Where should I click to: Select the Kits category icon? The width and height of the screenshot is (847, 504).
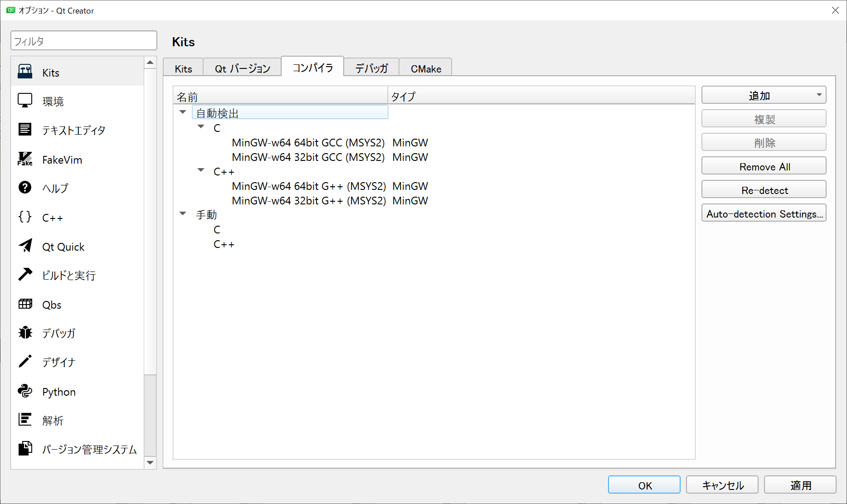point(25,72)
